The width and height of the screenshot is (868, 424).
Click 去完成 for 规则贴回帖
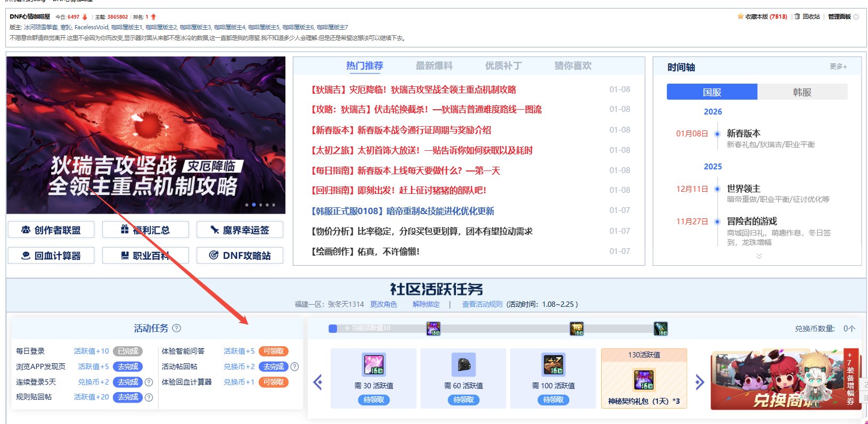click(x=128, y=397)
